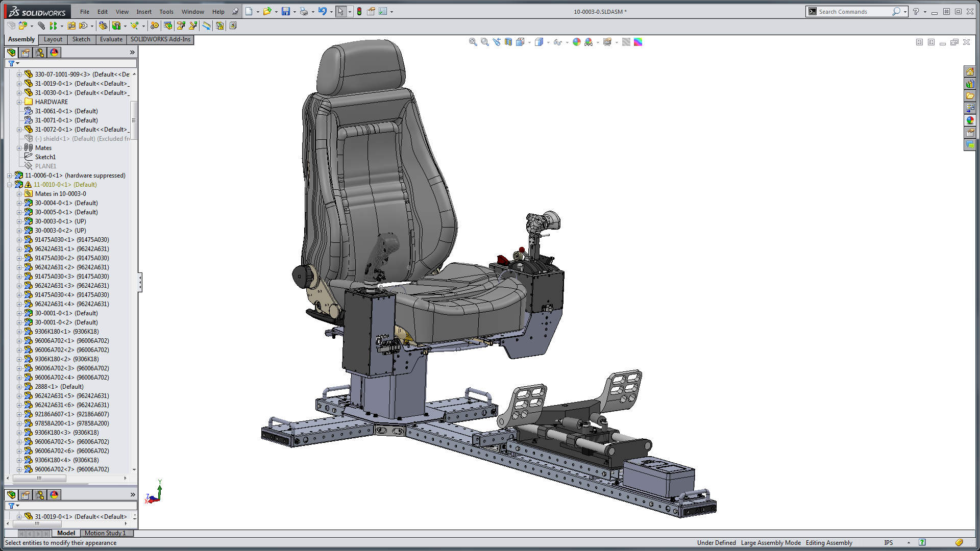The image size is (980, 551).
Task: Expand HARDWARE folder in tree
Action: (x=19, y=102)
